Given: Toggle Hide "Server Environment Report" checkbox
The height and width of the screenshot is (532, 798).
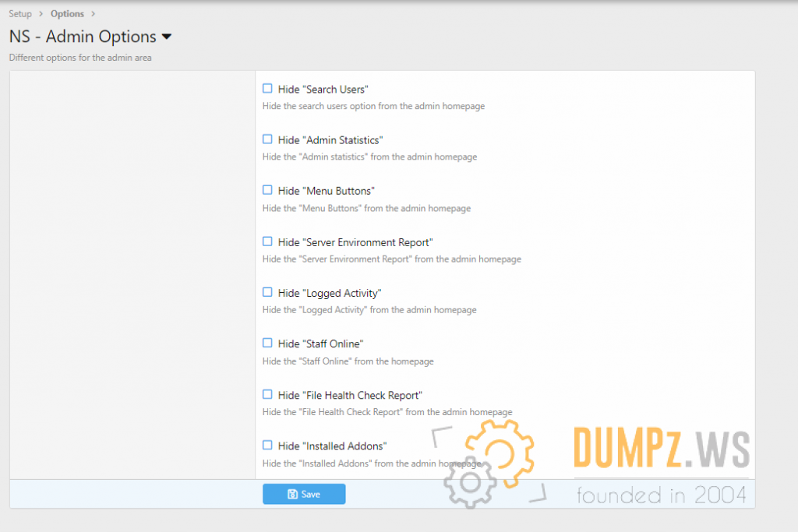Looking at the screenshot, I should pyautogui.click(x=267, y=241).
